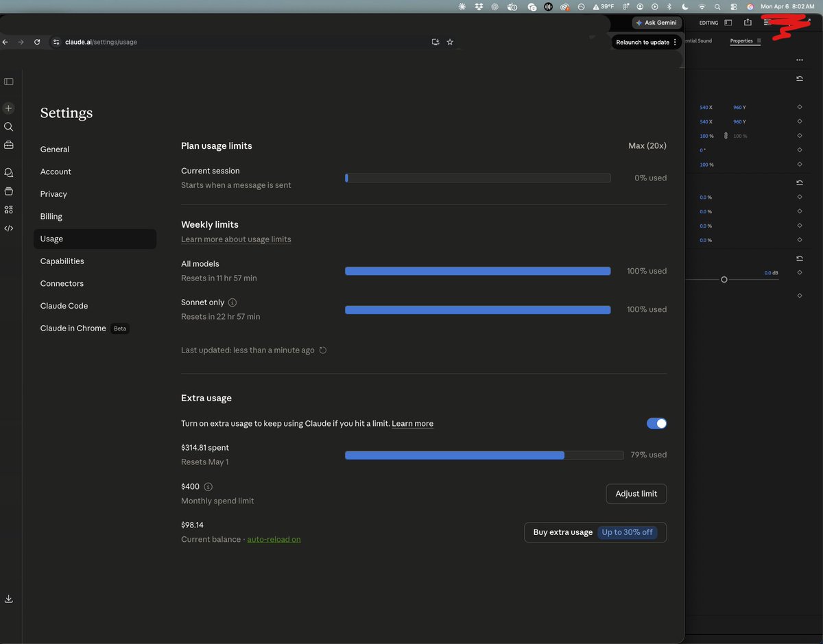Open Capabilities settings
Screen dimensions: 823x644
tap(95, 261)
